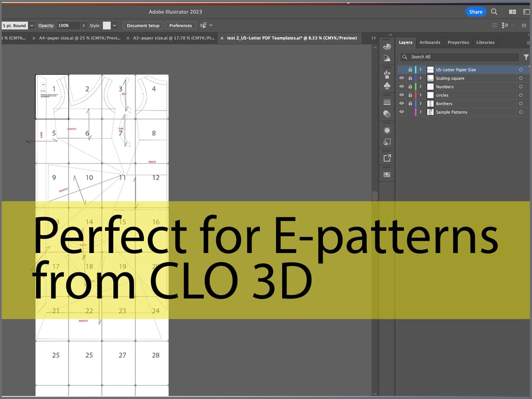Open the control bar list menu icon
The image size is (532, 399).
point(524,25)
